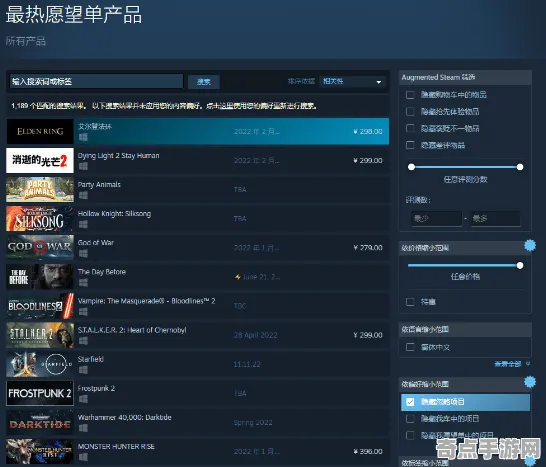The image size is (546, 467).
Task: Select the S.T.A.L.K.E.R. 2 Heart of Chernobyl row
Action: tap(197, 335)
